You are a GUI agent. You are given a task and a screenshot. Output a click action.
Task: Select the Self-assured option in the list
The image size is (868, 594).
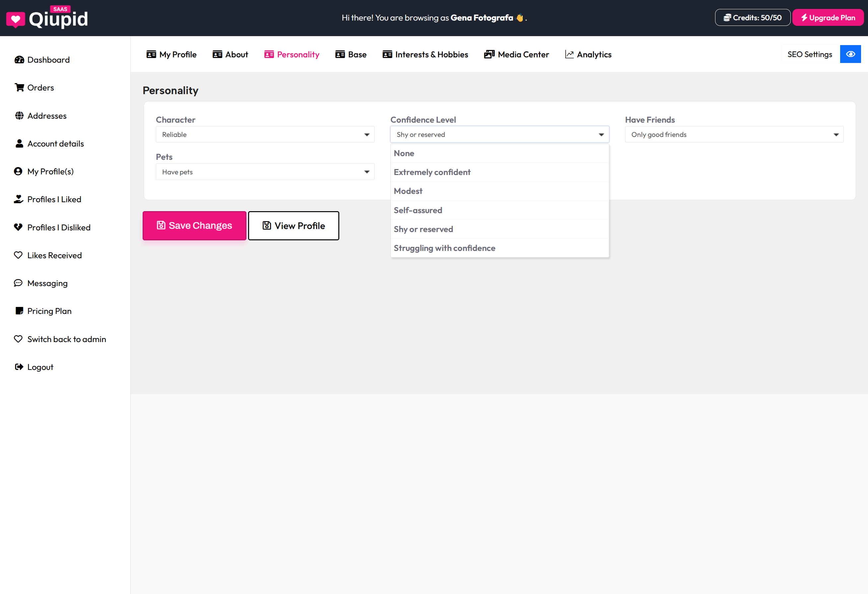pyautogui.click(x=418, y=210)
